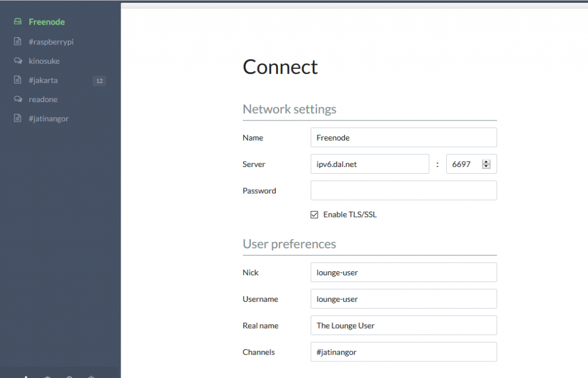Click the Network settings section heading
588x378 pixels.
tap(289, 110)
